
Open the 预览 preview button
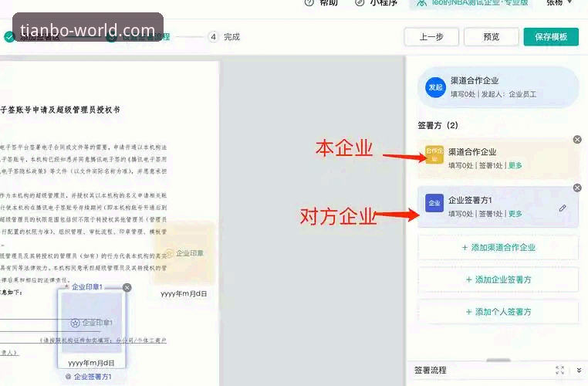[x=492, y=37]
